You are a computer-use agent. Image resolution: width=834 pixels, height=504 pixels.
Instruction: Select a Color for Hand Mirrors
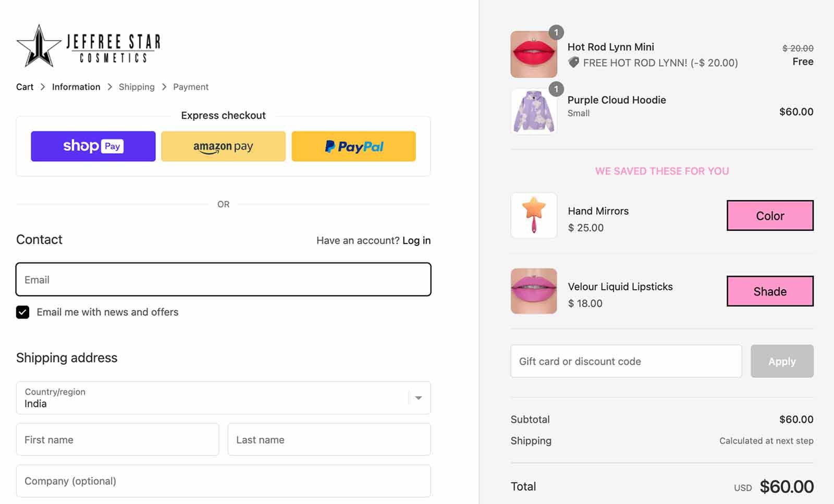pyautogui.click(x=770, y=216)
